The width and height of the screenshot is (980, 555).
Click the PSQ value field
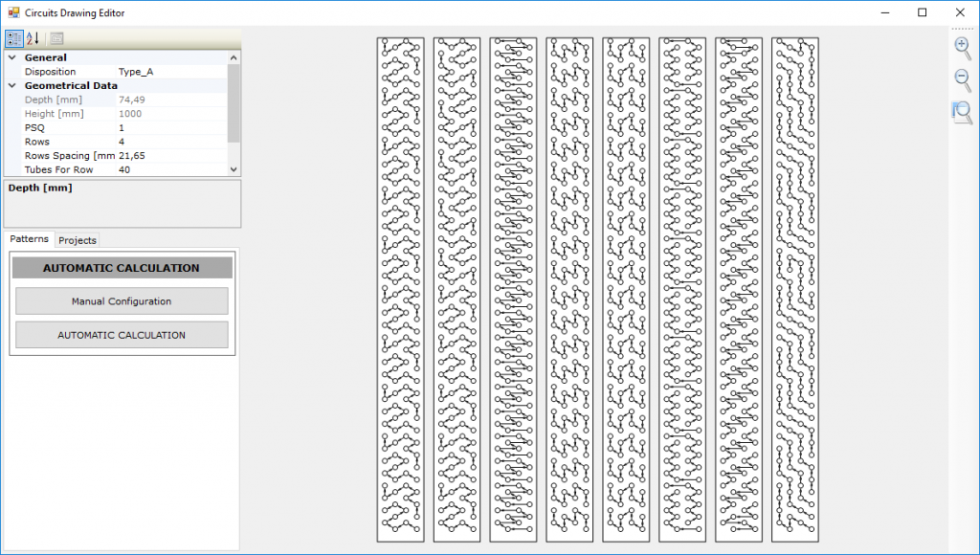pyautogui.click(x=170, y=127)
